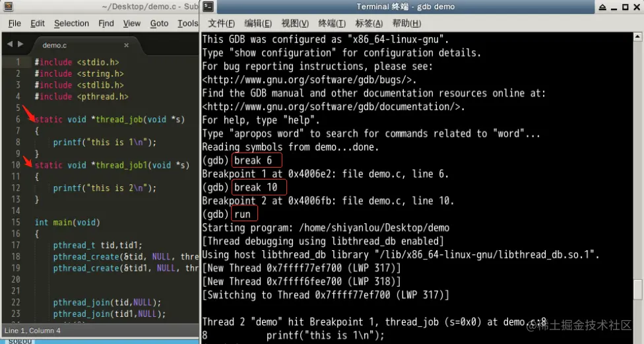Click the Terminal window menu icon
The image size is (644, 344).
pyautogui.click(x=209, y=6)
